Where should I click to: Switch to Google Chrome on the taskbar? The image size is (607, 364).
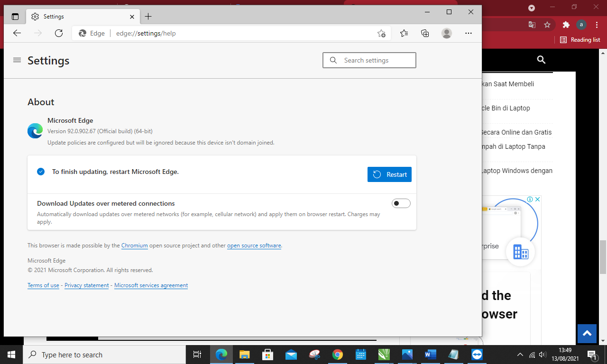coord(337,355)
